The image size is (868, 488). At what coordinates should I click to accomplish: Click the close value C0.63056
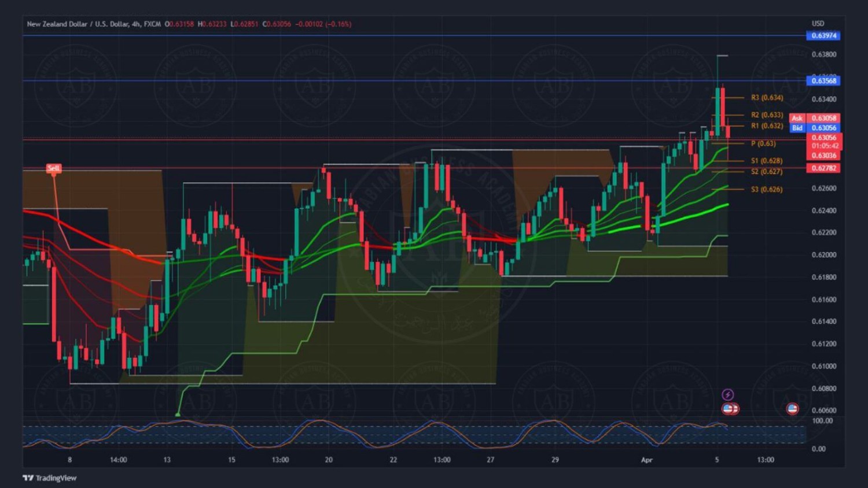(x=277, y=24)
